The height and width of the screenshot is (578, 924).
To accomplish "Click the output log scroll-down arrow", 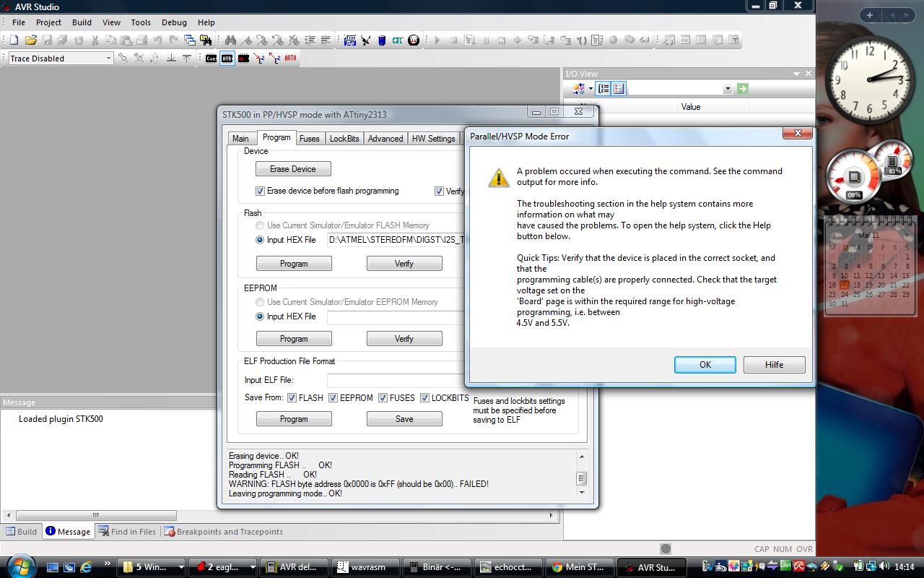I will point(582,492).
